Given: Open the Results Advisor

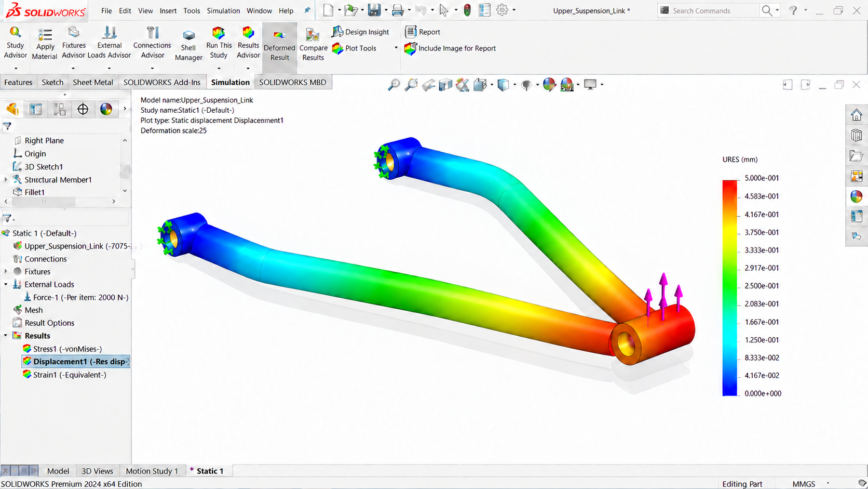Looking at the screenshot, I should coord(248,43).
